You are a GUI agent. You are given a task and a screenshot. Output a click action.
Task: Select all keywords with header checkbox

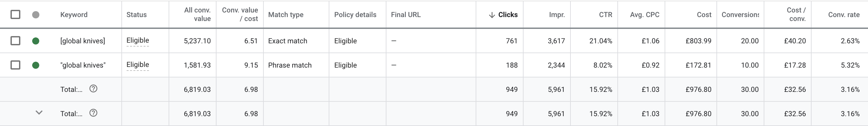(15, 14)
